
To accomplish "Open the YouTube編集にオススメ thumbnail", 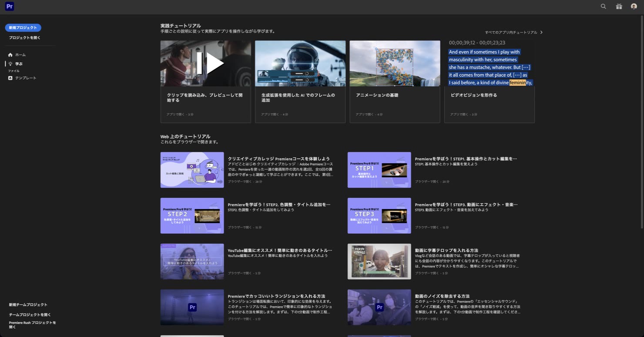I will pos(192,262).
